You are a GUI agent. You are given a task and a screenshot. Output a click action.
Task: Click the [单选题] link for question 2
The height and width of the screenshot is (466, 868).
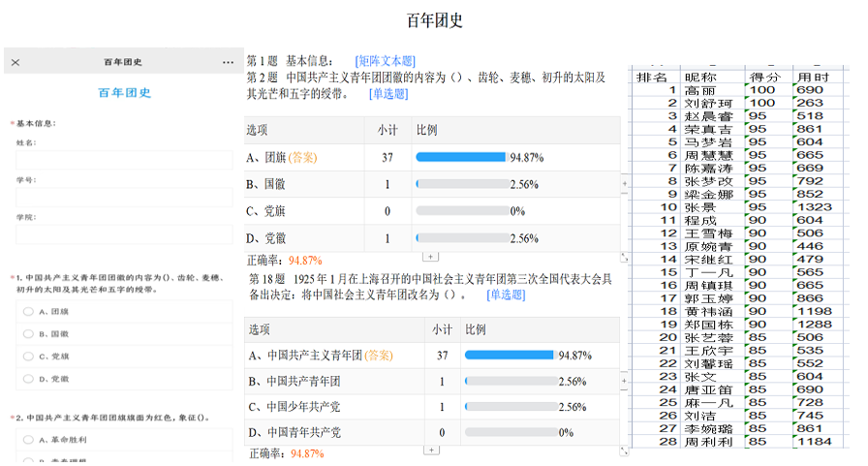click(388, 94)
